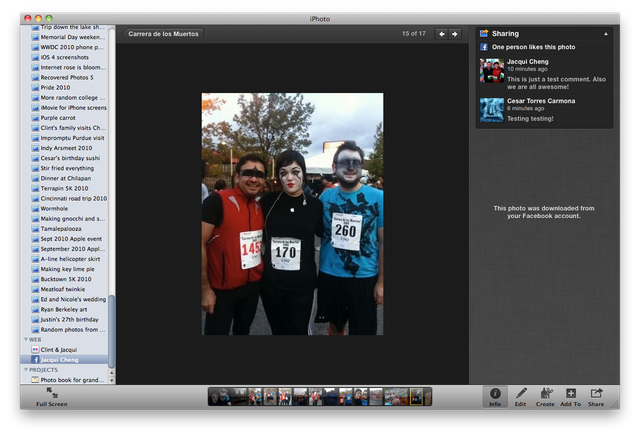Click the '15 of 17' photo counter
Screen dimensions: 640x437
pos(413,33)
